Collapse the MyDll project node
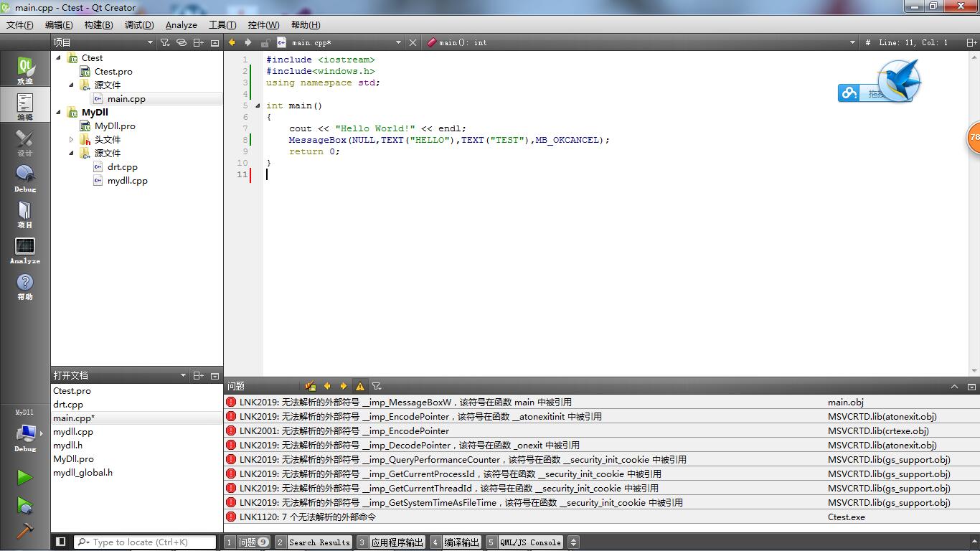Image resolution: width=980 pixels, height=551 pixels. (59, 113)
